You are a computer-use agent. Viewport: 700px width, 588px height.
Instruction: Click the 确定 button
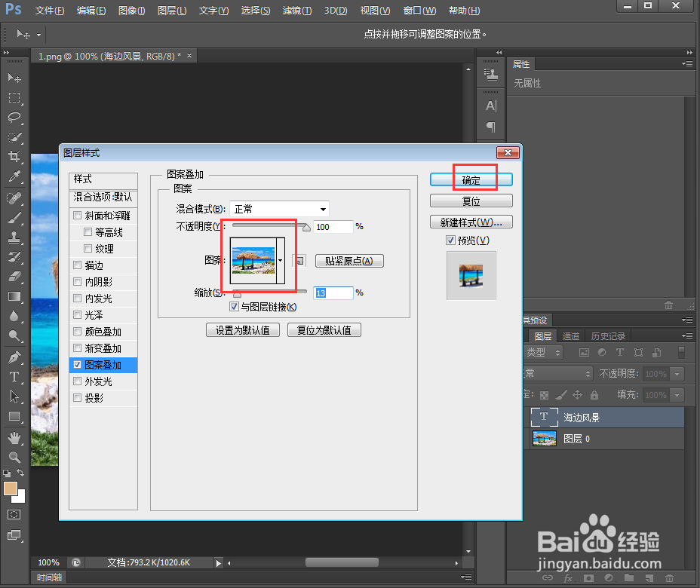click(471, 179)
